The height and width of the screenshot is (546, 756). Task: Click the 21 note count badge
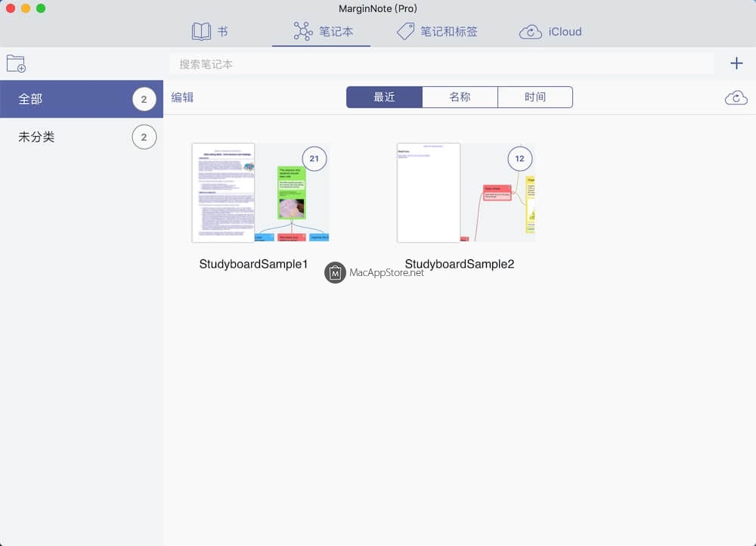pyautogui.click(x=314, y=159)
